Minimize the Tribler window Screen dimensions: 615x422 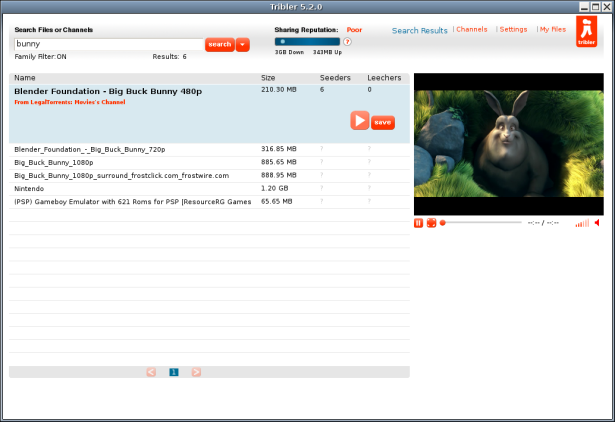(584, 7)
